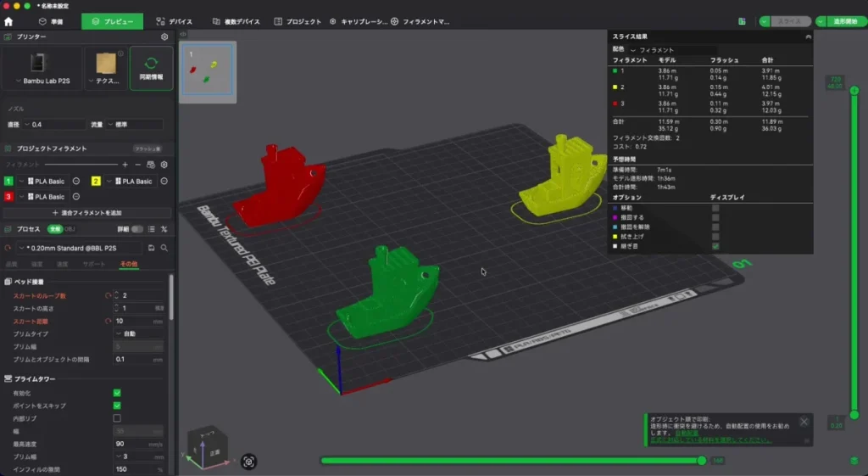Switch process scope to OBJ
This screenshot has width=868, height=476.
(70, 229)
